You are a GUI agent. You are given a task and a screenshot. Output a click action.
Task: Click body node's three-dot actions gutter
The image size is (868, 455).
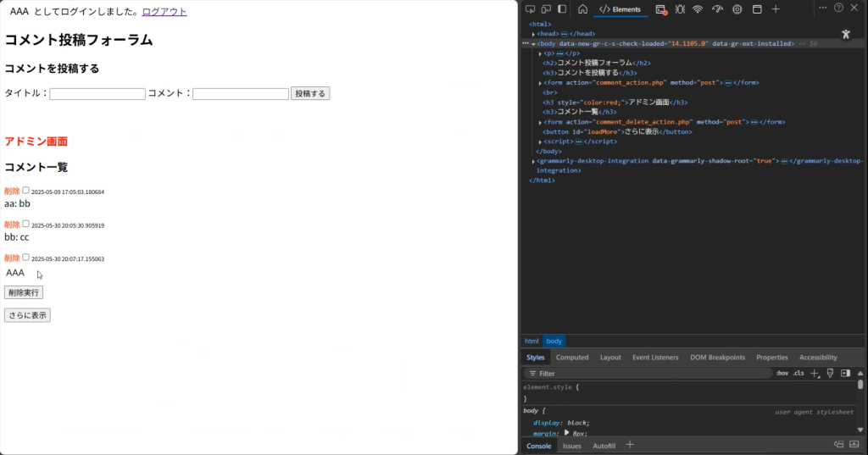(x=526, y=43)
